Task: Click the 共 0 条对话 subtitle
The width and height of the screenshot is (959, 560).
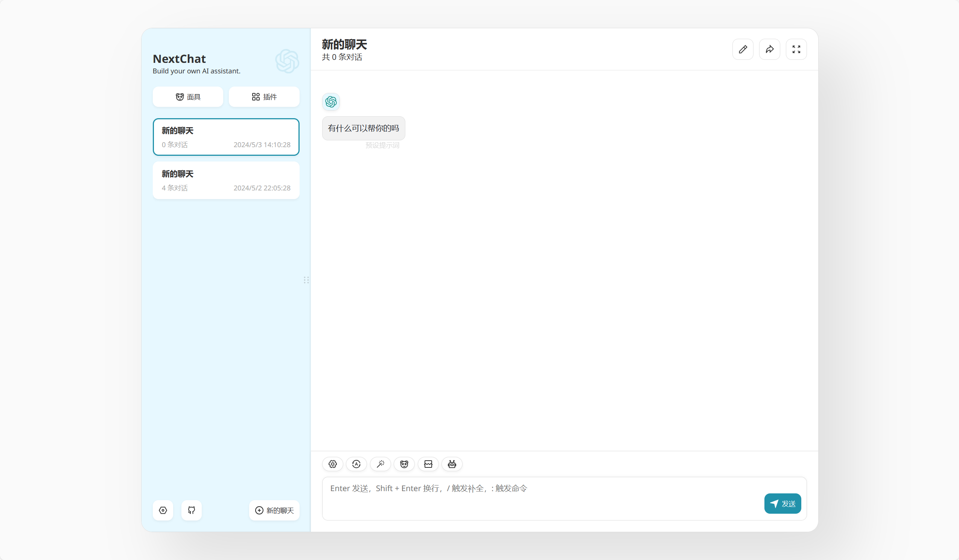Action: (342, 57)
